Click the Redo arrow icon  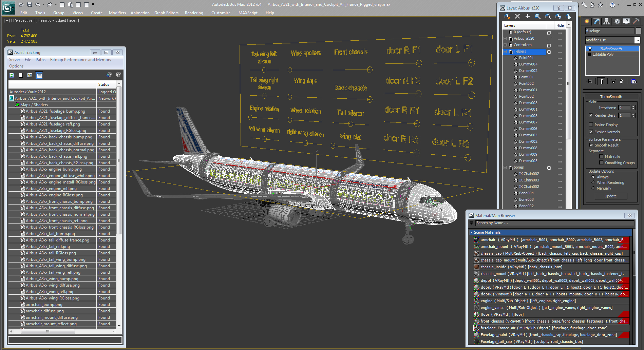(50, 4)
